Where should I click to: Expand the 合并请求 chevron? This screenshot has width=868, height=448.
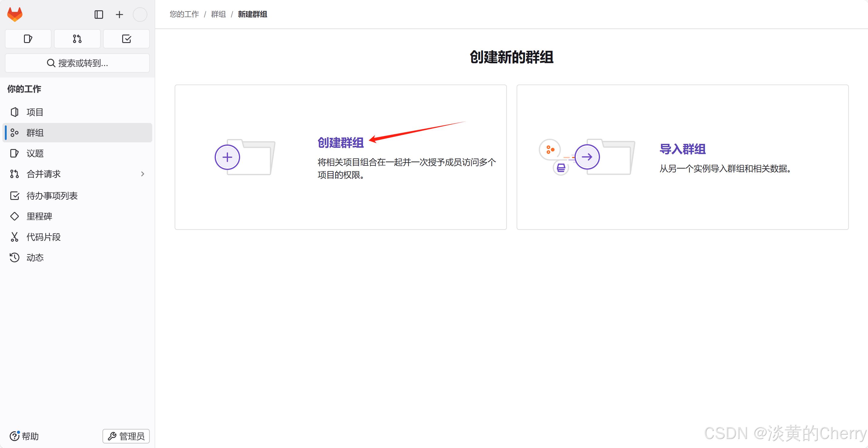point(142,174)
